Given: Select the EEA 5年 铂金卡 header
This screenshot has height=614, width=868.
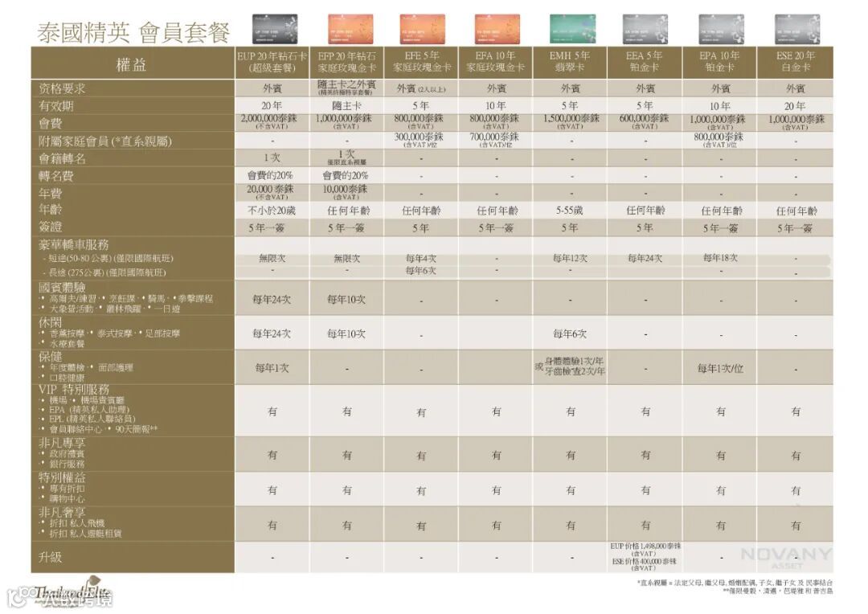Looking at the screenshot, I should point(645,63).
